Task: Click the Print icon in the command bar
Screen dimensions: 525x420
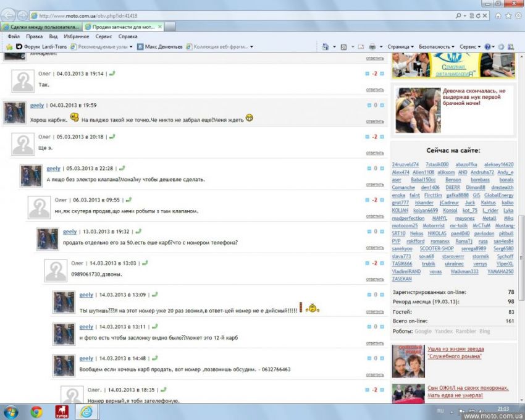Action: click(372, 47)
